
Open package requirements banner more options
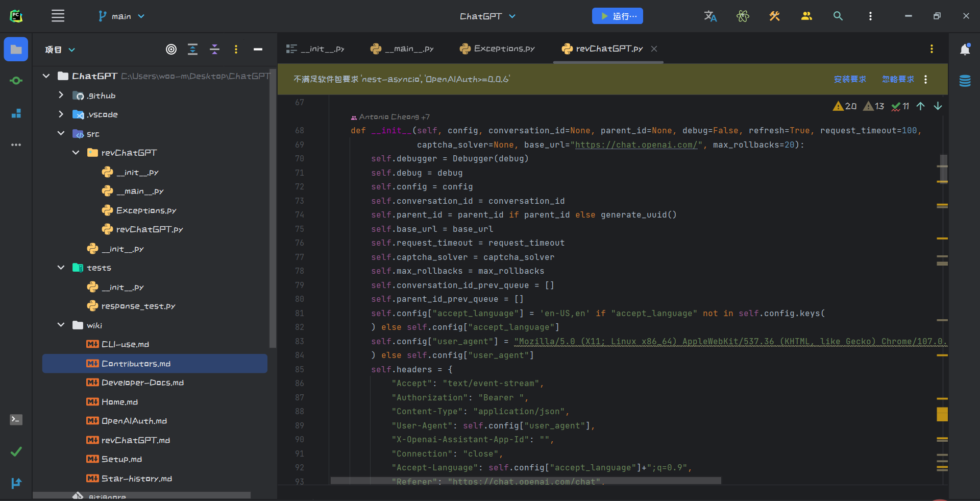point(925,79)
